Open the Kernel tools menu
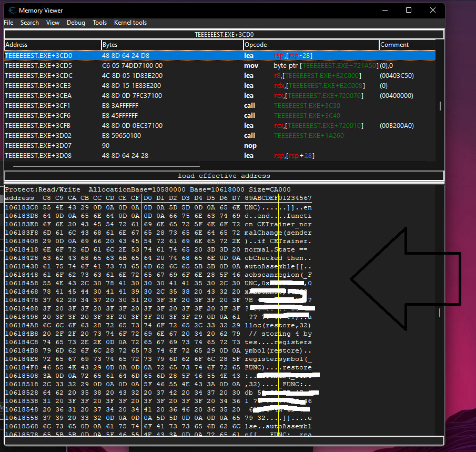Image resolution: width=476 pixels, height=452 pixels. tap(130, 23)
